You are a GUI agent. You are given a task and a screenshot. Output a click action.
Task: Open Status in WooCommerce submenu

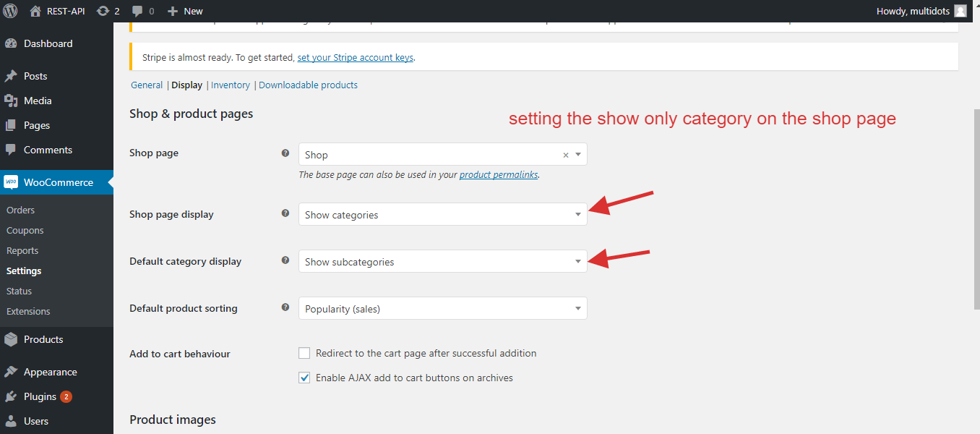pos(20,291)
